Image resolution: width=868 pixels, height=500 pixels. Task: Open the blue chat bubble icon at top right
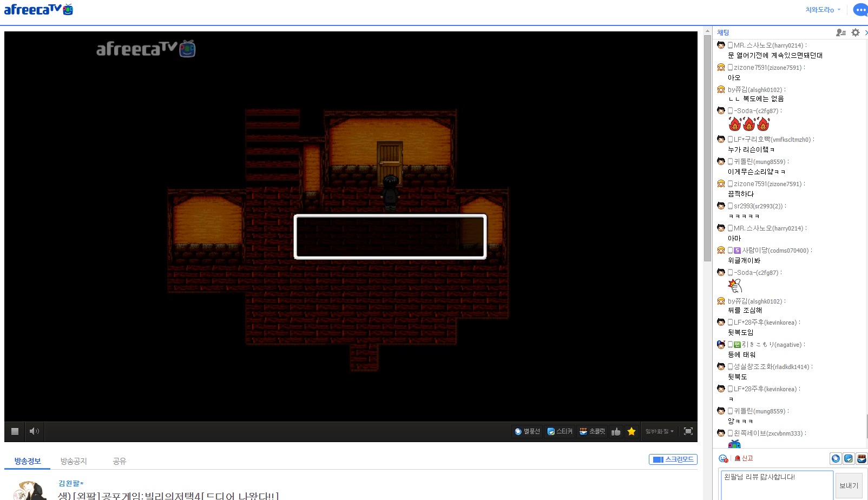860,10
